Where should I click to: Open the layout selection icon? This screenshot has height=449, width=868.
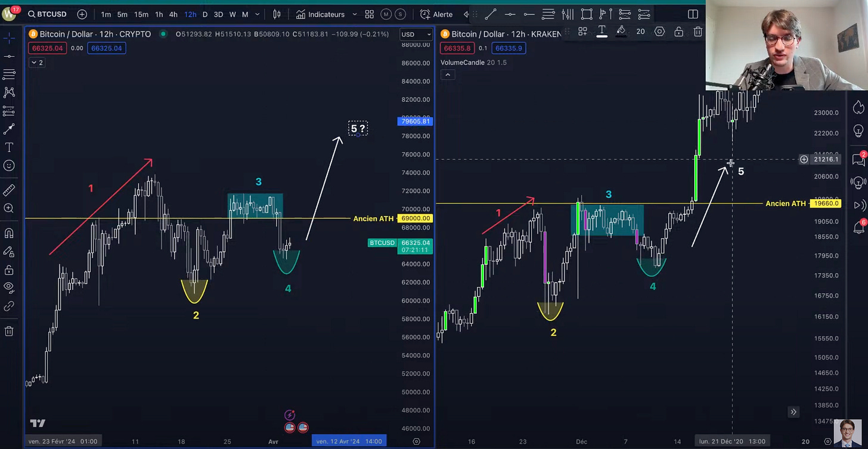693,14
